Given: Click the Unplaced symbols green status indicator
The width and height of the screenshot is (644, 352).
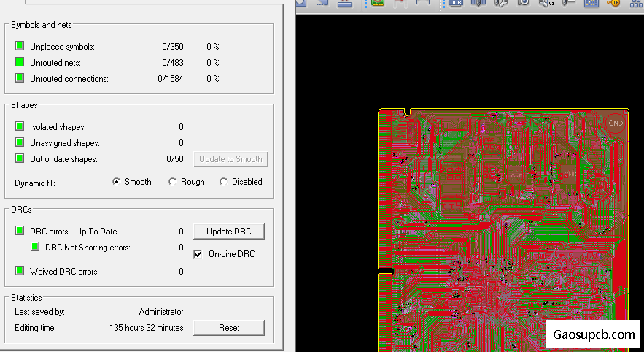Looking at the screenshot, I should [20, 46].
